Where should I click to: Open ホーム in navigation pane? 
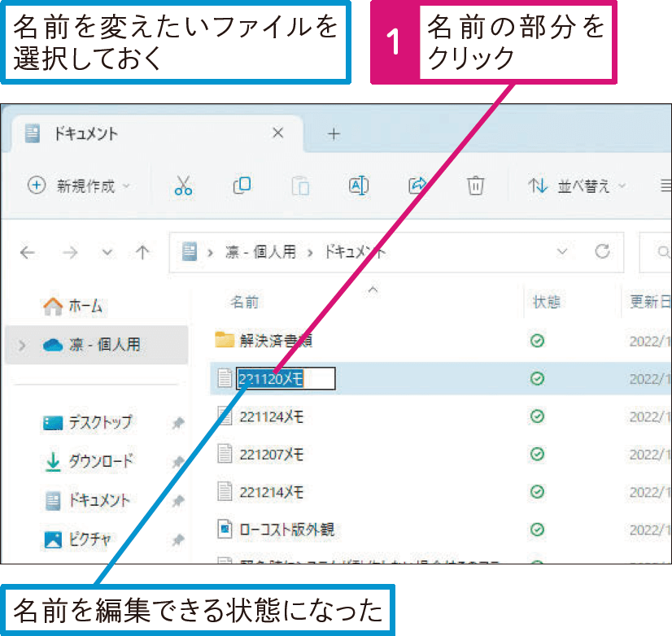[x=73, y=306]
